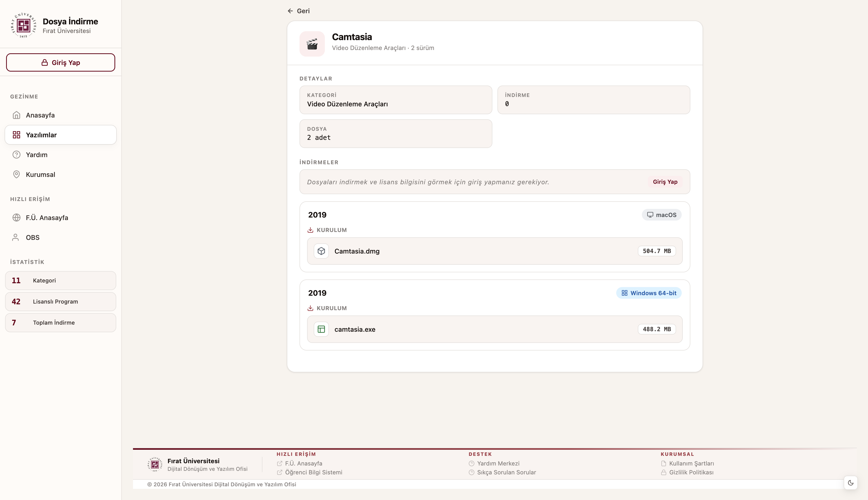This screenshot has width=868, height=500.
Task: Click the Windows 64-bit platform badge
Action: (x=649, y=293)
